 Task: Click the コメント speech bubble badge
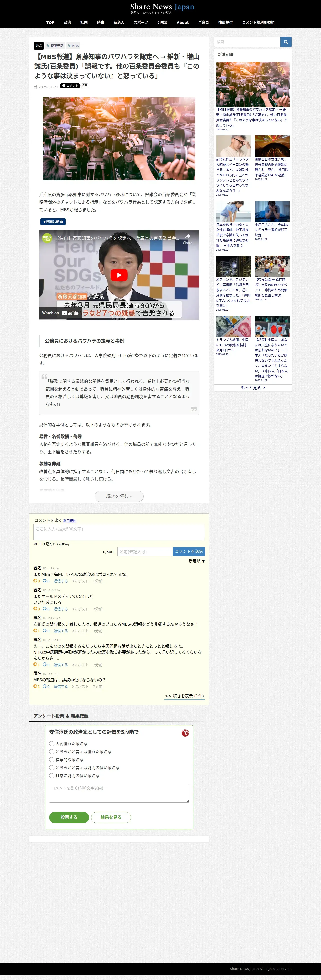pos(70,86)
